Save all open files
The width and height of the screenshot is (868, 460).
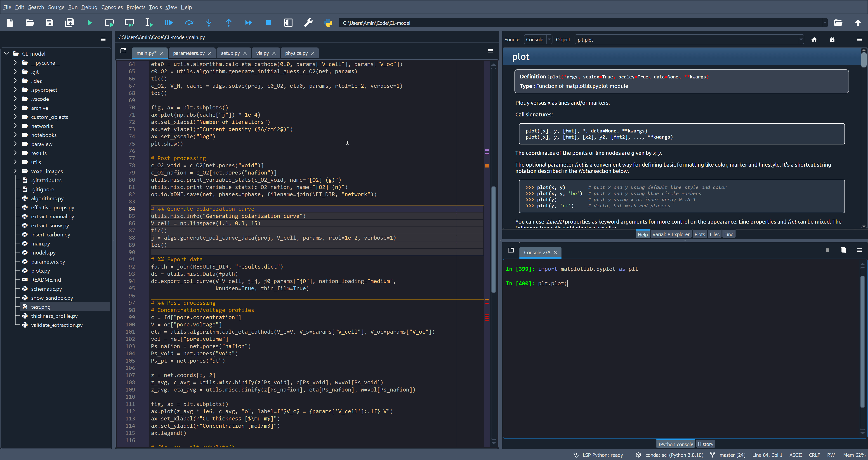(x=69, y=23)
